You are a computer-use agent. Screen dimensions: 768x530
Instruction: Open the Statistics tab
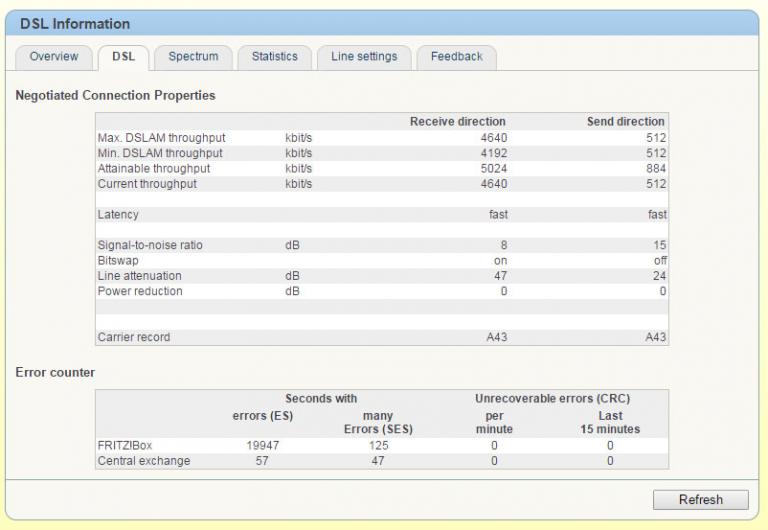(274, 57)
